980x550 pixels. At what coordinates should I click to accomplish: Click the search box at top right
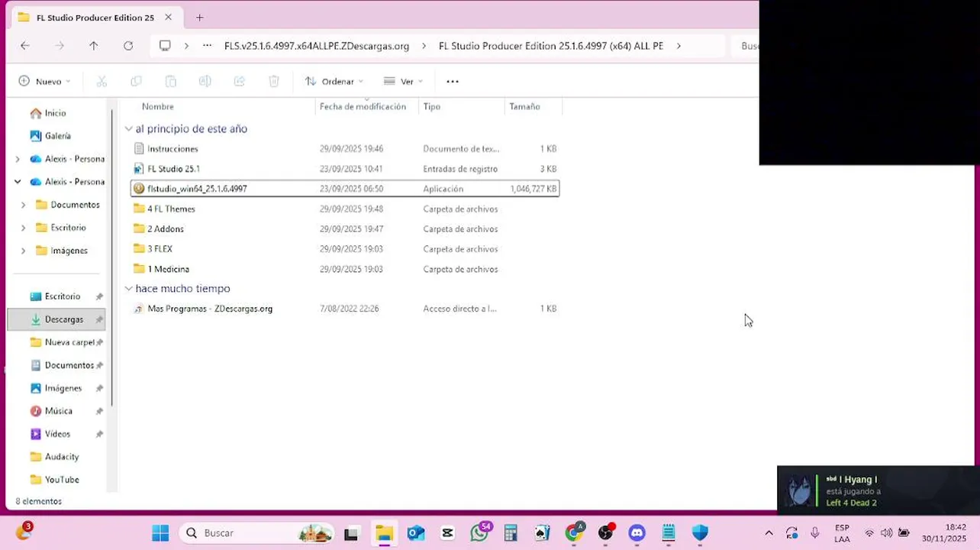coord(745,46)
